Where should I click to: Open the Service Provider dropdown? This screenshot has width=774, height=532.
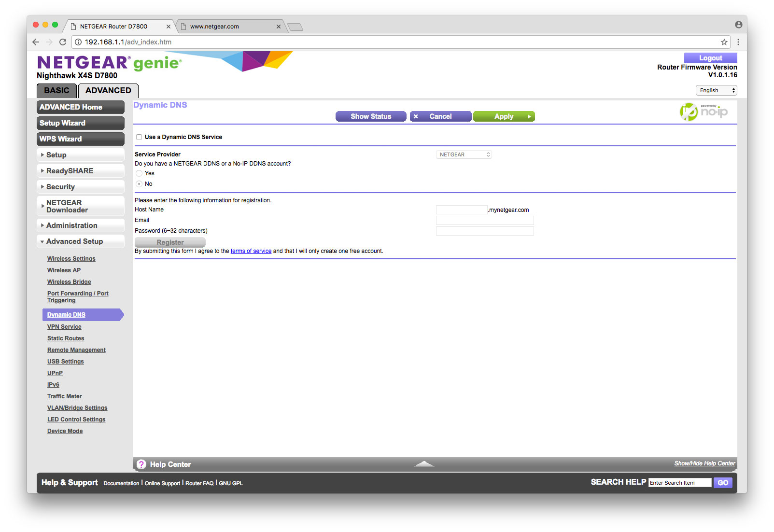click(x=464, y=154)
